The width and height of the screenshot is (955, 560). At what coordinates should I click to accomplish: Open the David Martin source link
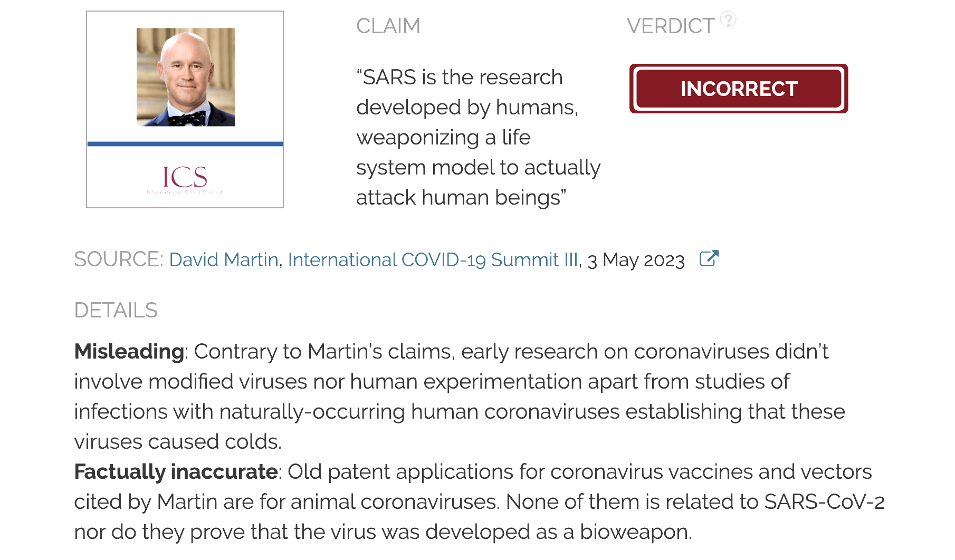(x=224, y=260)
